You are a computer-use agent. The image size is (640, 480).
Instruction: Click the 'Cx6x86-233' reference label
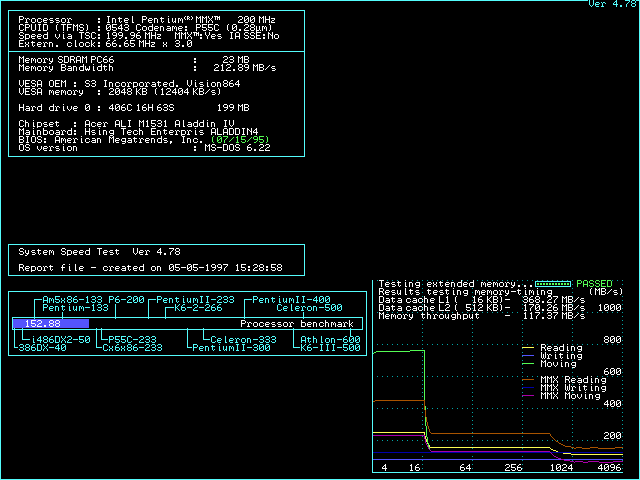pos(132,348)
